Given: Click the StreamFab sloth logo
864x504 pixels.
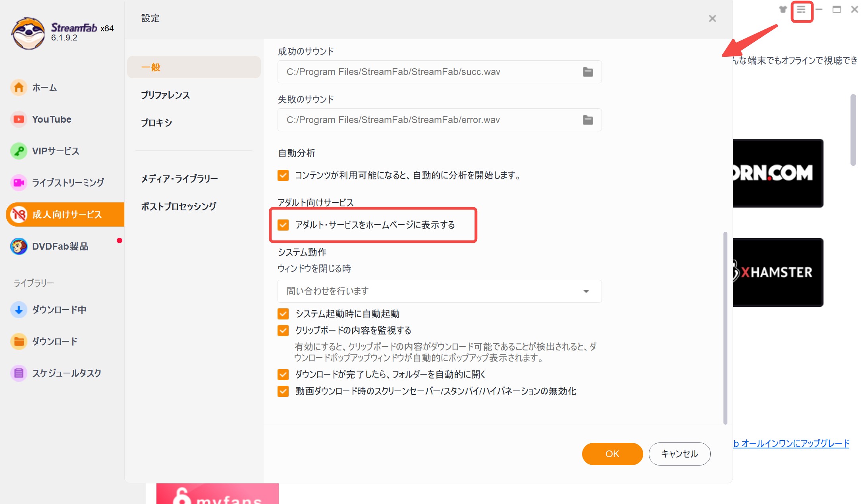Looking at the screenshot, I should pos(28,33).
